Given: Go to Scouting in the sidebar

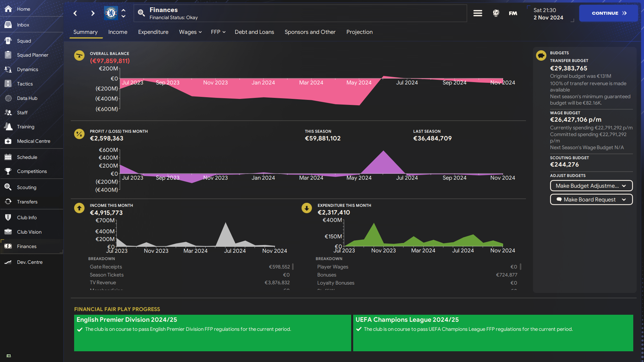Looking at the screenshot, I should coord(26,187).
